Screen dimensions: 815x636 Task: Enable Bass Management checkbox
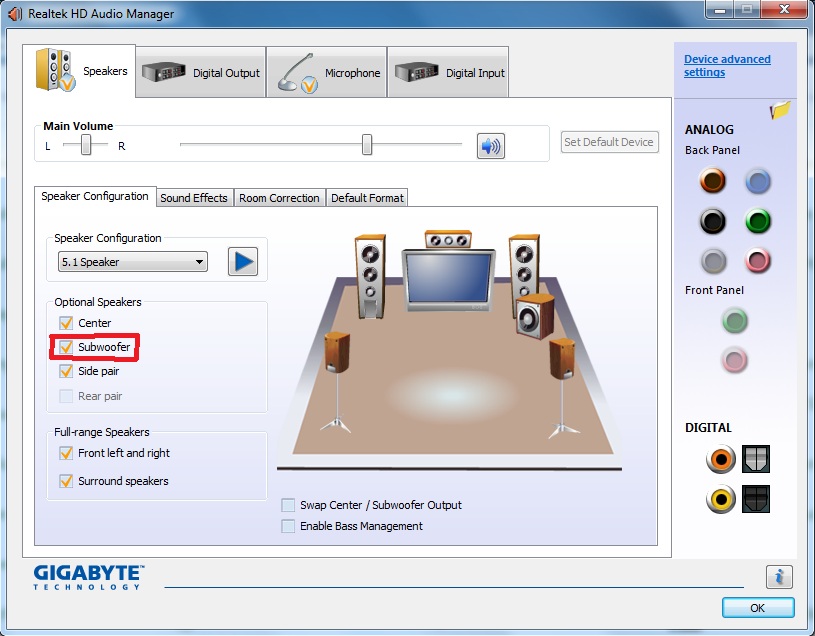[288, 526]
